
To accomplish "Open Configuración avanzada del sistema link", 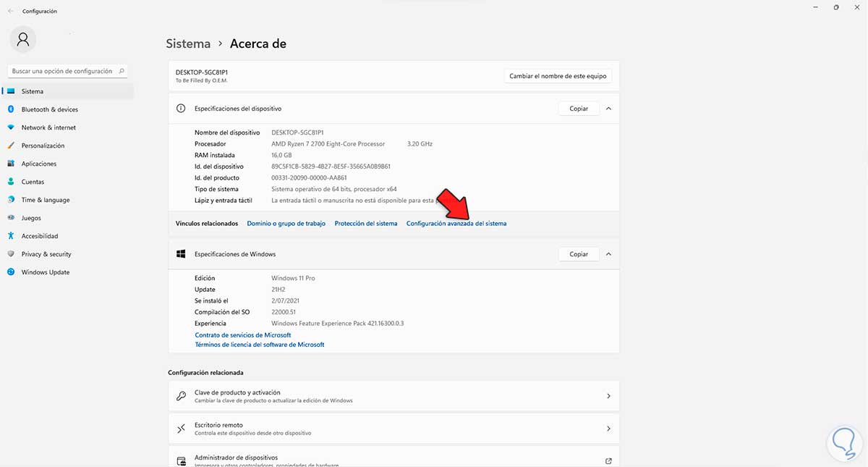I will coord(456,224).
